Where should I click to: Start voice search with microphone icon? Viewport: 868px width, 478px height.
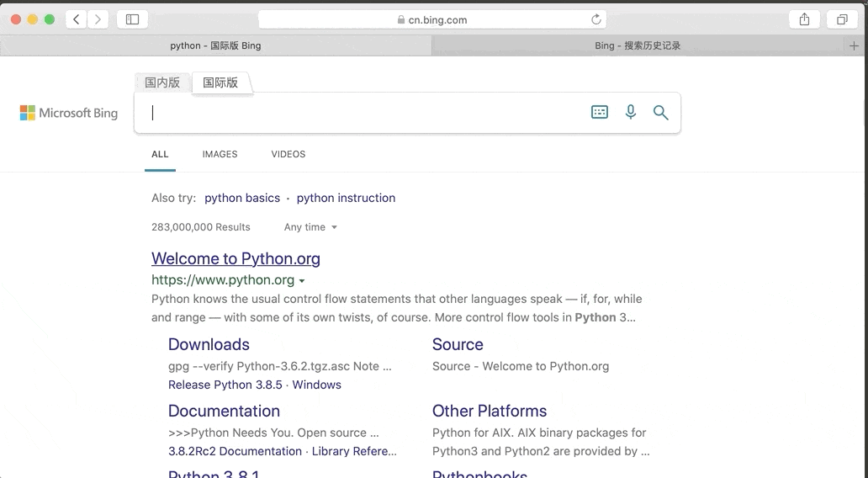point(631,113)
